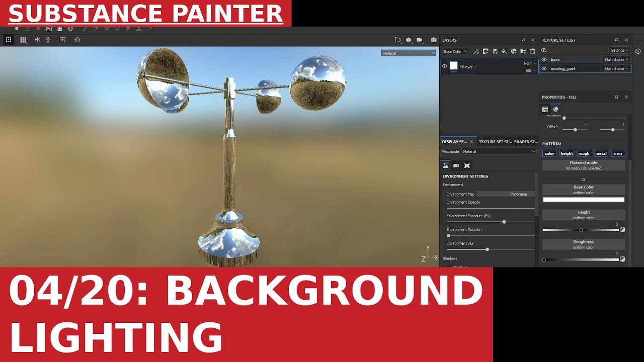
Task: Click the Environment Exposure (EV) slider
Action: pos(491,222)
